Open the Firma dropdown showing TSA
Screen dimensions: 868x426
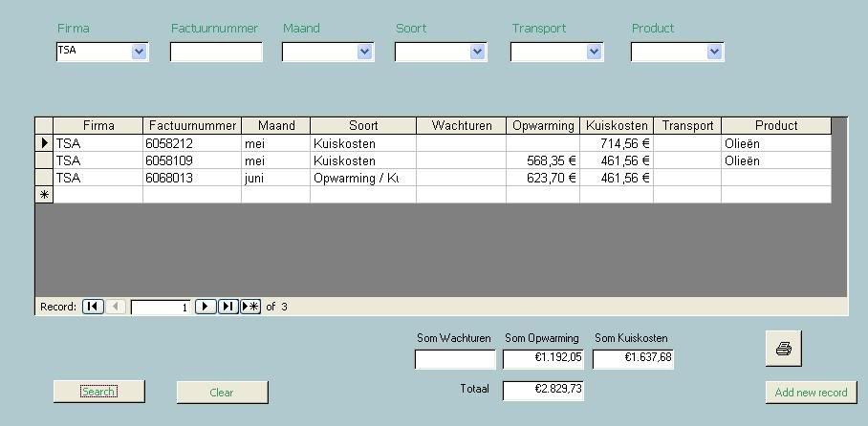140,52
